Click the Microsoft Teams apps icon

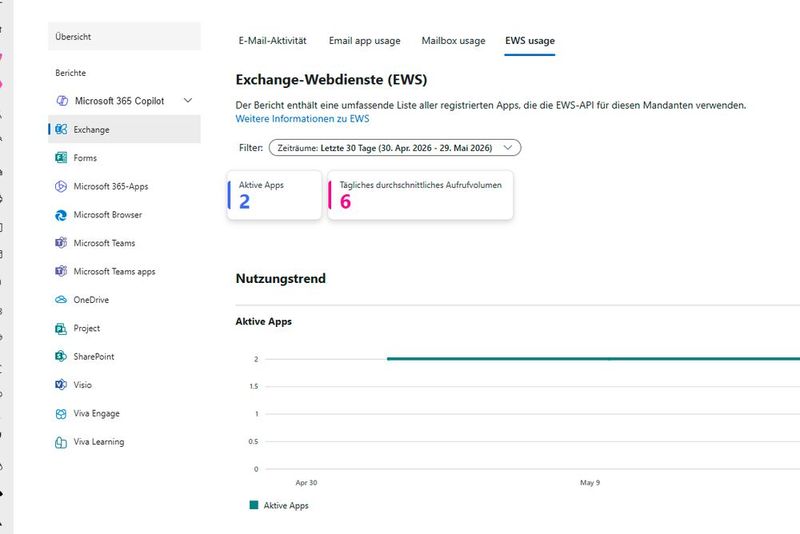coord(61,271)
